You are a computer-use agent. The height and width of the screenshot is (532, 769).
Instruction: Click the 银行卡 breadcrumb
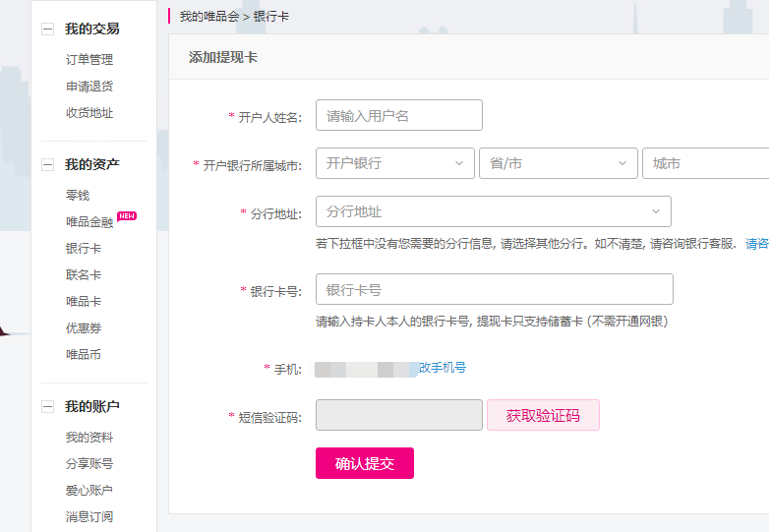(270, 16)
